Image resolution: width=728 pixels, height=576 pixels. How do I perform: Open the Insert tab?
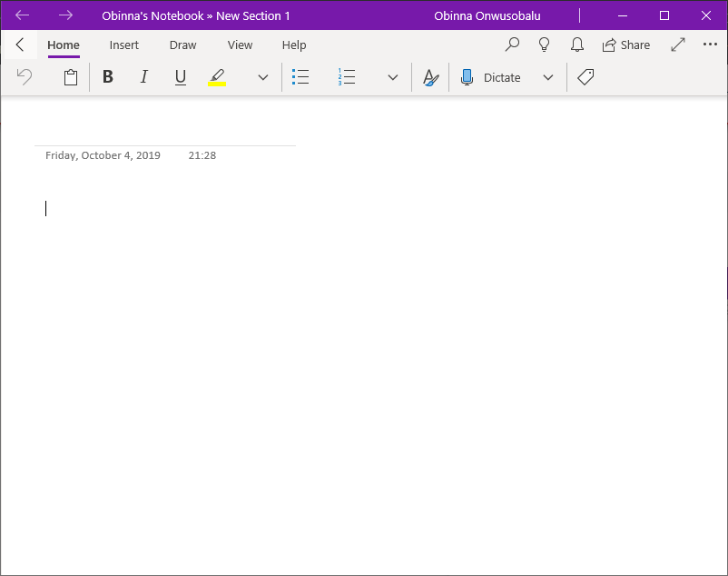(x=123, y=45)
